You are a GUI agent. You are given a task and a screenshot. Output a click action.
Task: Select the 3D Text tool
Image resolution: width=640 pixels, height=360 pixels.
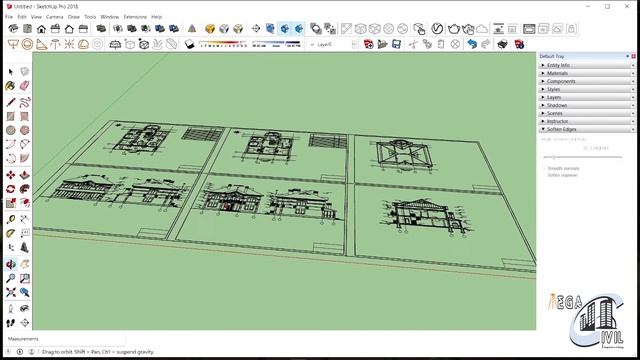coord(24,247)
